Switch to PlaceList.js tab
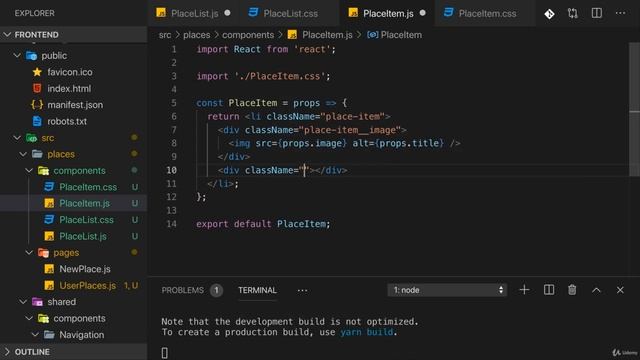Screen dimensions: 640x360 [x=193, y=13]
